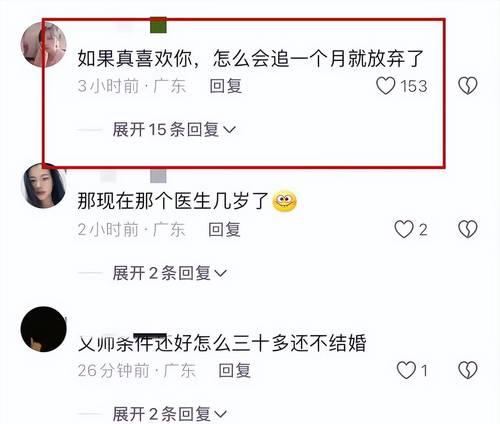This screenshot has width=500, height=424.
Task: Open the first commenter's blonde avatar
Action: 43,44
